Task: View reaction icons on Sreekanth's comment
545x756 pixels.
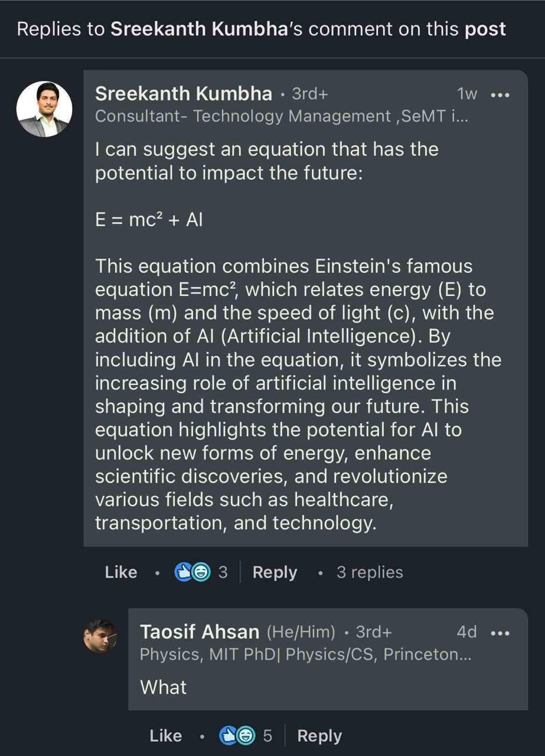Action: coord(192,572)
